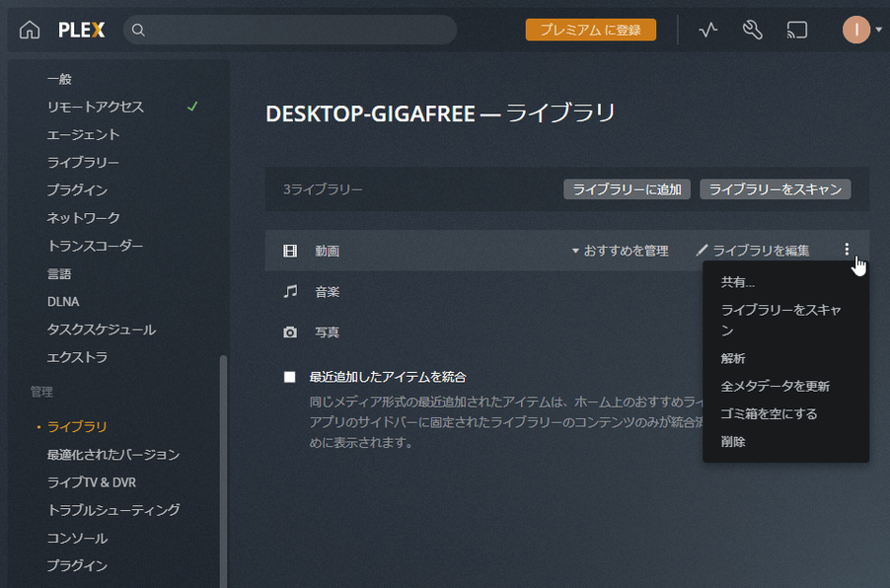
Task: Select the highlighted ライブラリ sidebar item
Action: click(77, 426)
